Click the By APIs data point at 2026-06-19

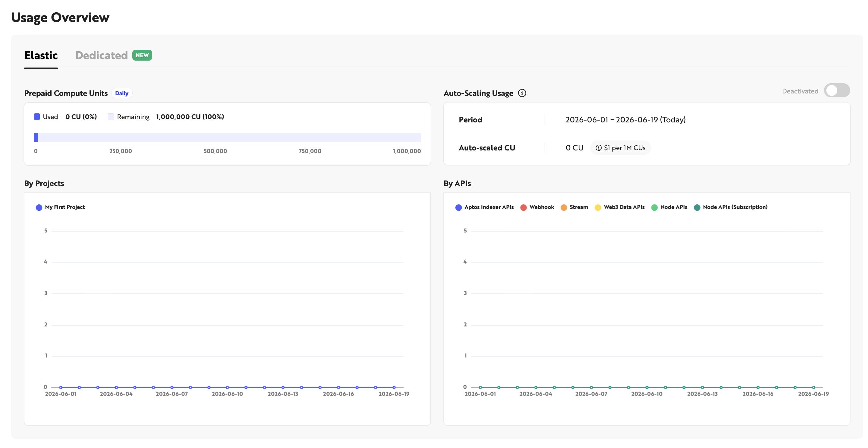pyautogui.click(x=813, y=387)
